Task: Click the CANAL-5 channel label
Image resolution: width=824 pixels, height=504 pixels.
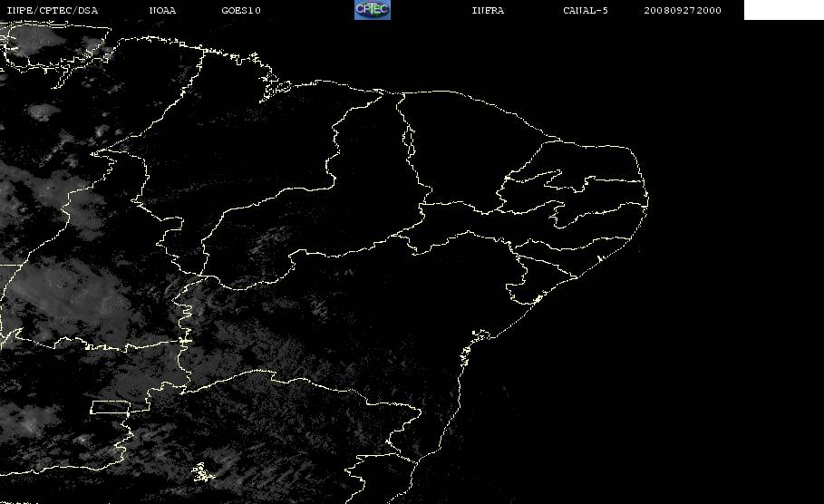Action: (x=586, y=10)
